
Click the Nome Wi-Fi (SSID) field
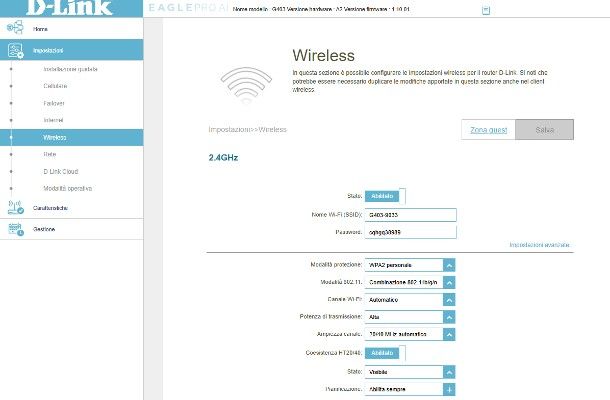410,215
